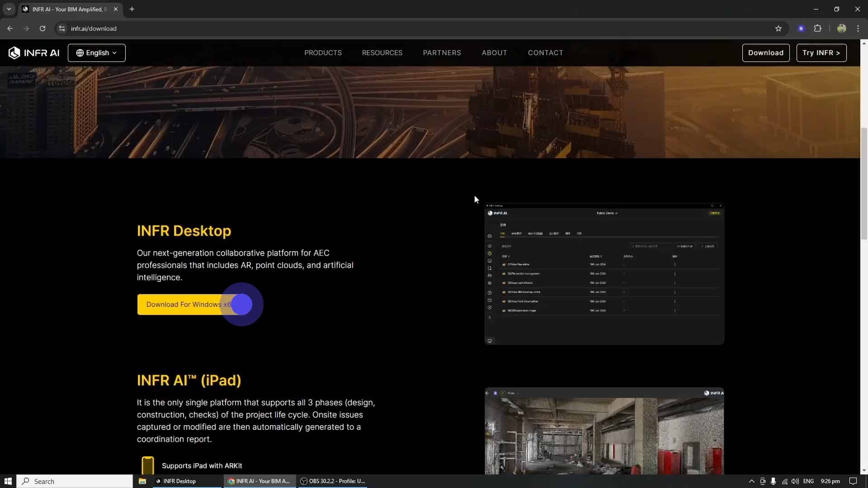
Task: Click the Download button in header
Action: point(765,53)
